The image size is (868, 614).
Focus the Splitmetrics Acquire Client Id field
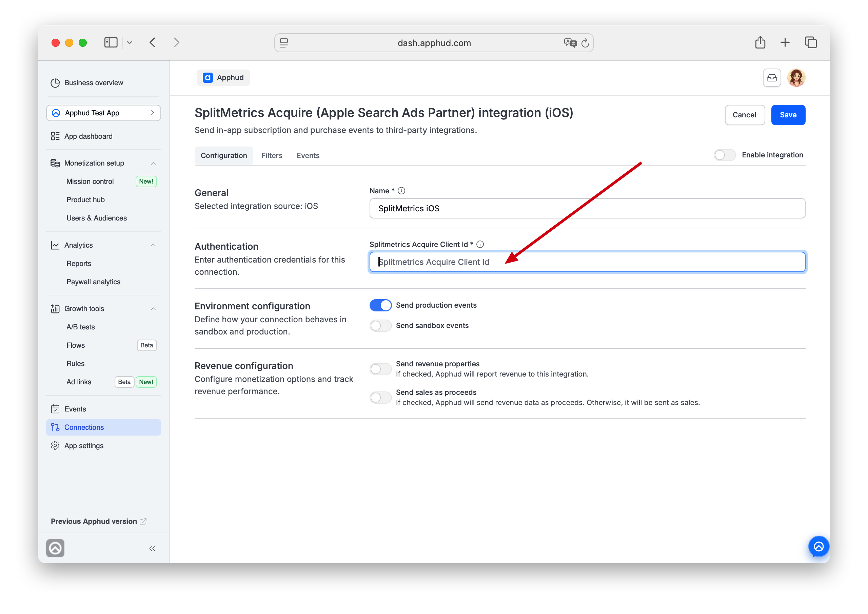click(587, 262)
